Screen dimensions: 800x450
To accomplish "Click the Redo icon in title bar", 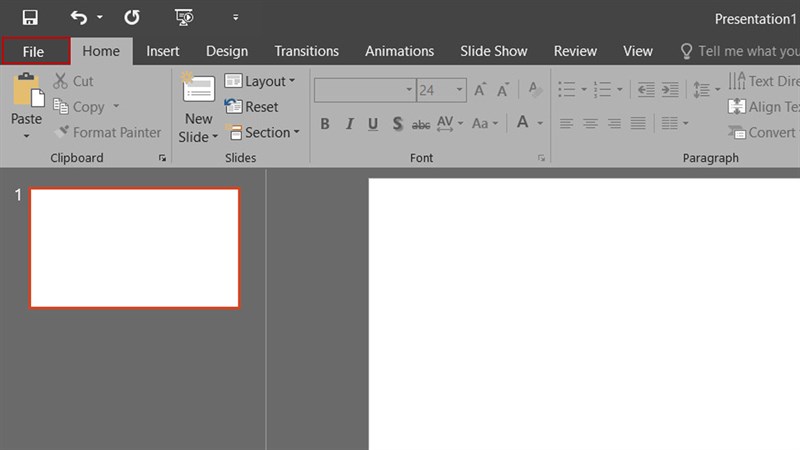I will pos(132,17).
